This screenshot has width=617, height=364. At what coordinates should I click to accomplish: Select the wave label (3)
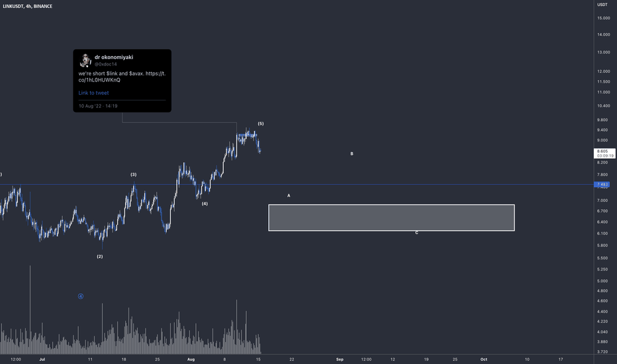point(133,174)
